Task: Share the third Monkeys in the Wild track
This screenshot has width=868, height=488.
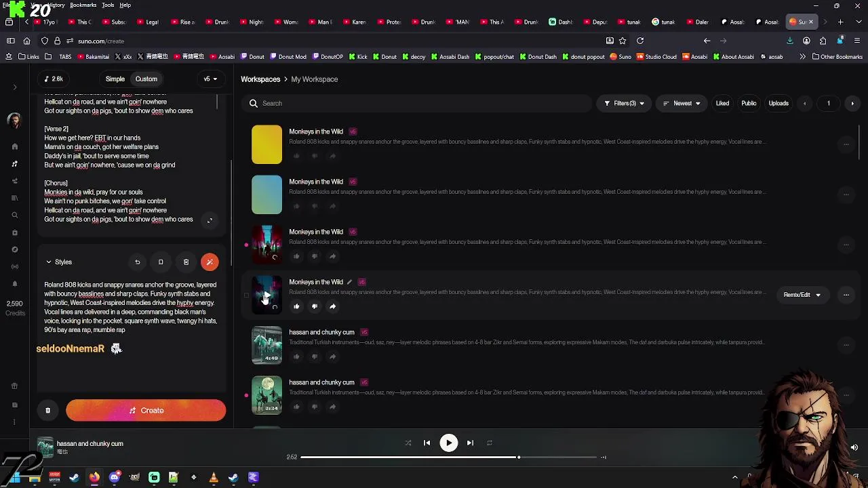Action: [x=332, y=256]
